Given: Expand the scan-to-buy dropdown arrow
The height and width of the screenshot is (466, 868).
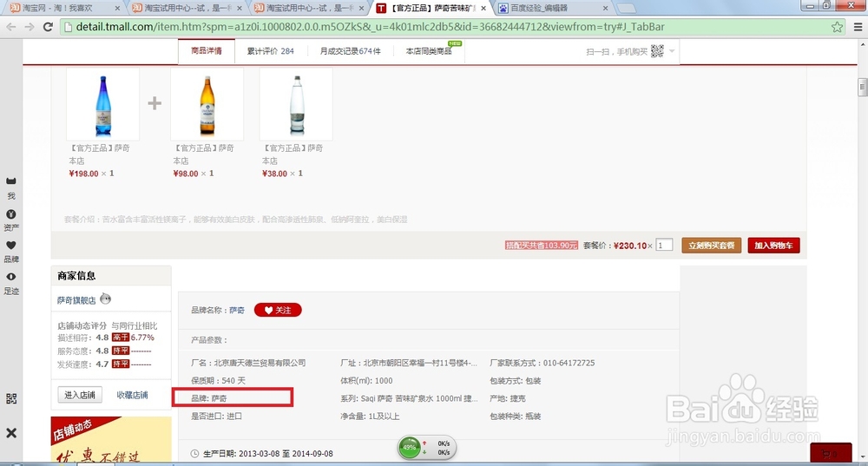Looking at the screenshot, I should 672,51.
